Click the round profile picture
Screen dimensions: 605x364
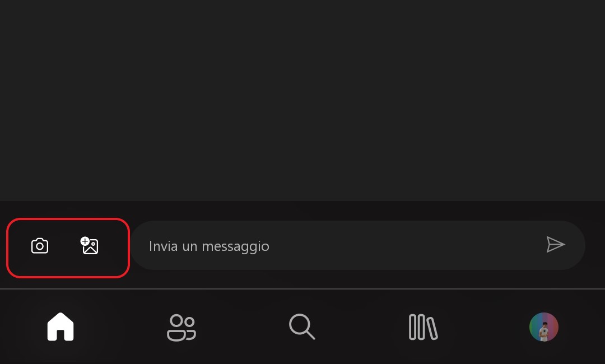coord(543,327)
